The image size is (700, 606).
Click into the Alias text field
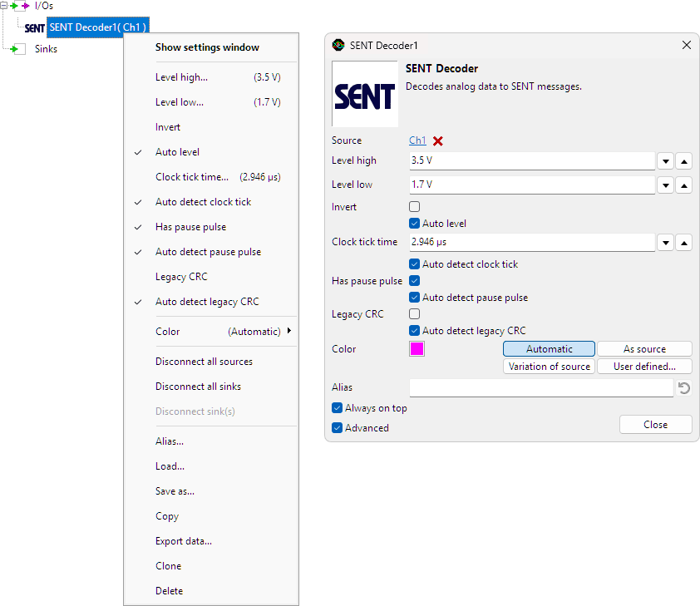pos(541,387)
